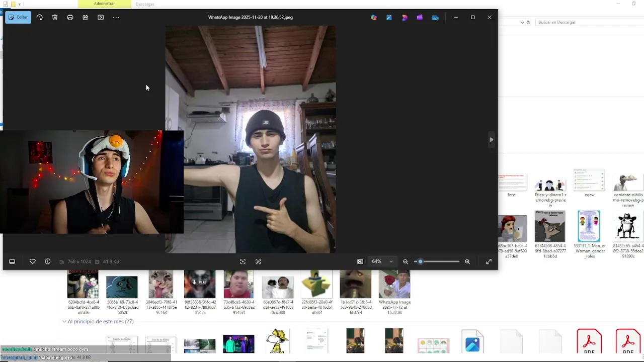Open the purple Clipchamp icon
This screenshot has height=362, width=644.
click(x=420, y=17)
